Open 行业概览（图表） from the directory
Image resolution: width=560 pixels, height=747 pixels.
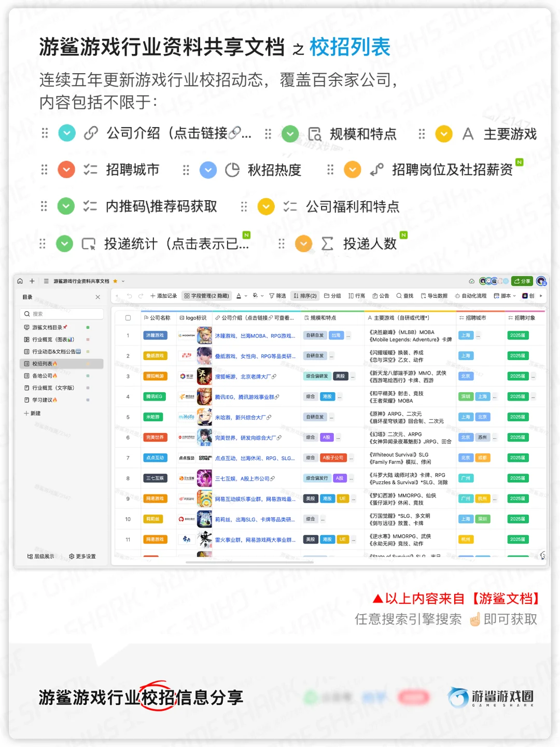[x=54, y=340]
